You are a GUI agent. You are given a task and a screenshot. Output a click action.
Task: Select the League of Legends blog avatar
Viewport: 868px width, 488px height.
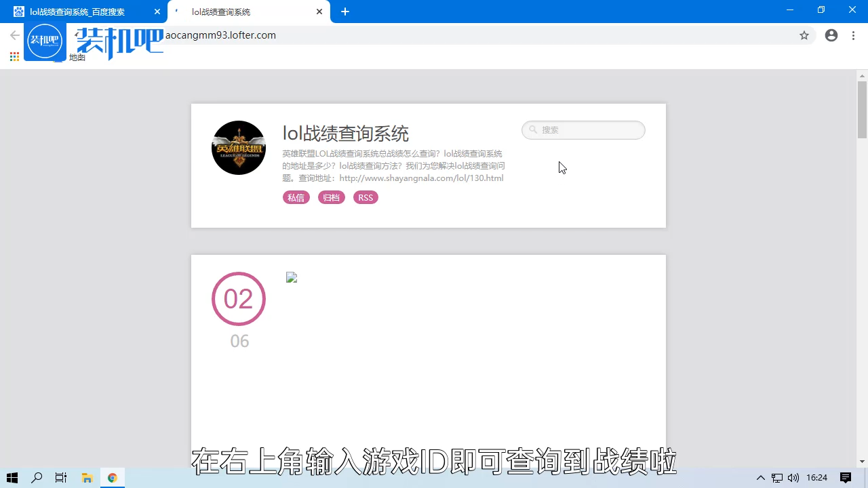[x=239, y=148]
